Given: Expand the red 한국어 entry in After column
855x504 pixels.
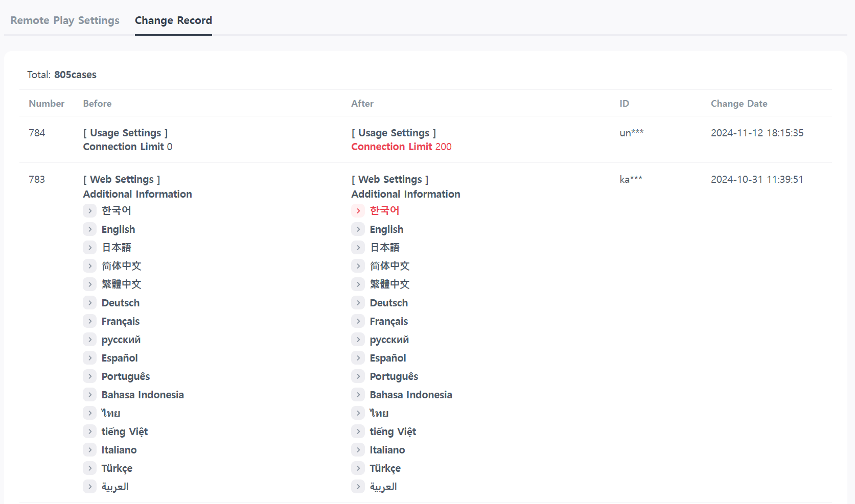Looking at the screenshot, I should click(x=358, y=210).
